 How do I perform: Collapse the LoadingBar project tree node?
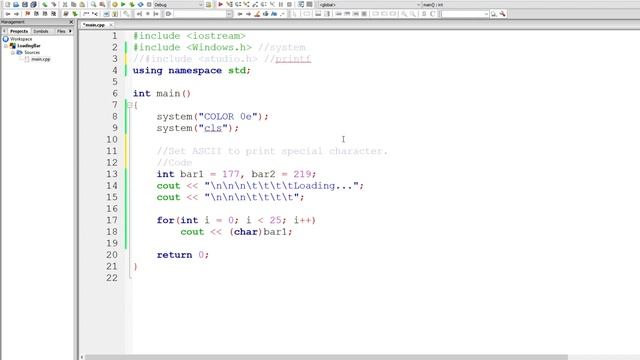6,46
